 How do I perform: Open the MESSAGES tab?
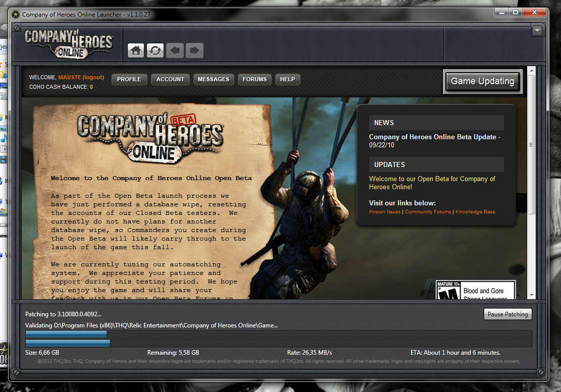(x=214, y=79)
